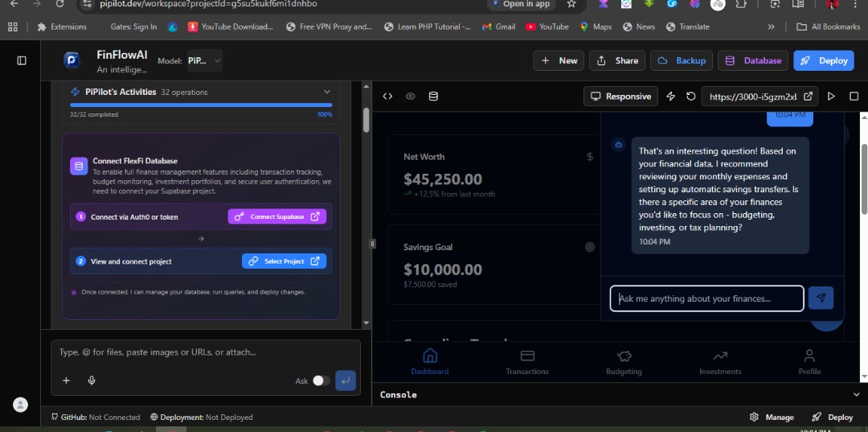Click the Connect Supabase button
Viewport: 868px width, 432px height.
[277, 216]
